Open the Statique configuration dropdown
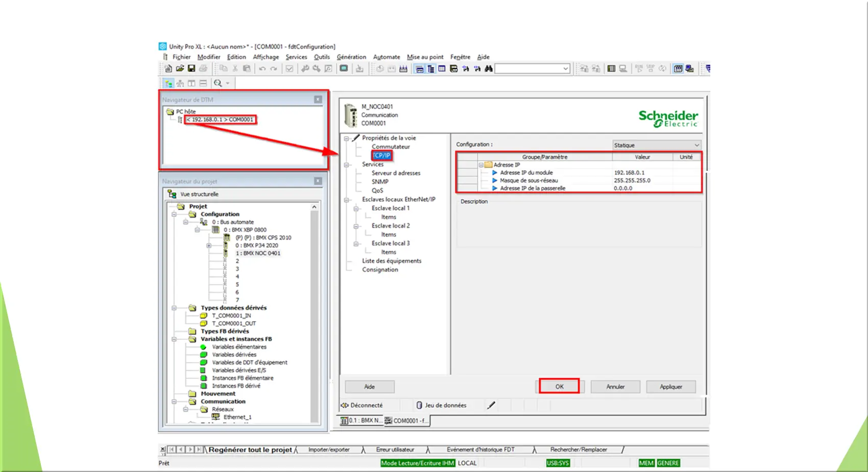The height and width of the screenshot is (472, 868). pyautogui.click(x=657, y=145)
